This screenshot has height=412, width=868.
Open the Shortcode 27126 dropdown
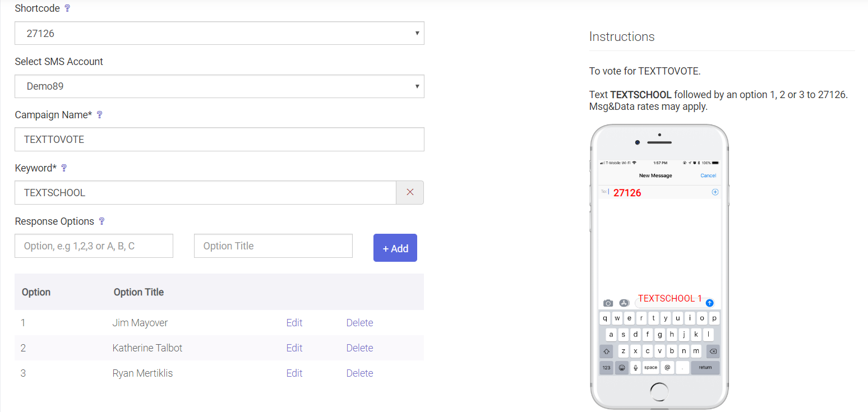219,33
